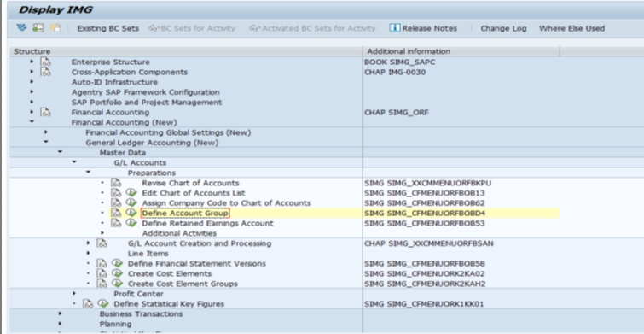Collapse the G/L Accounts node

tap(74, 162)
